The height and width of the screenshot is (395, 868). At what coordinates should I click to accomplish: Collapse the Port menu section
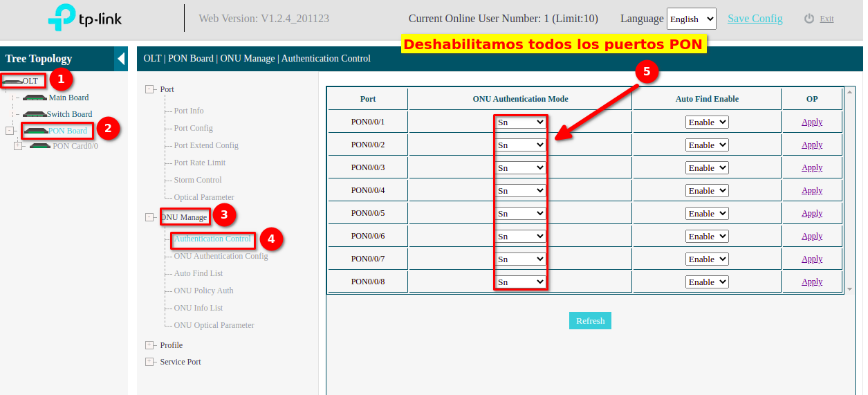[149, 89]
